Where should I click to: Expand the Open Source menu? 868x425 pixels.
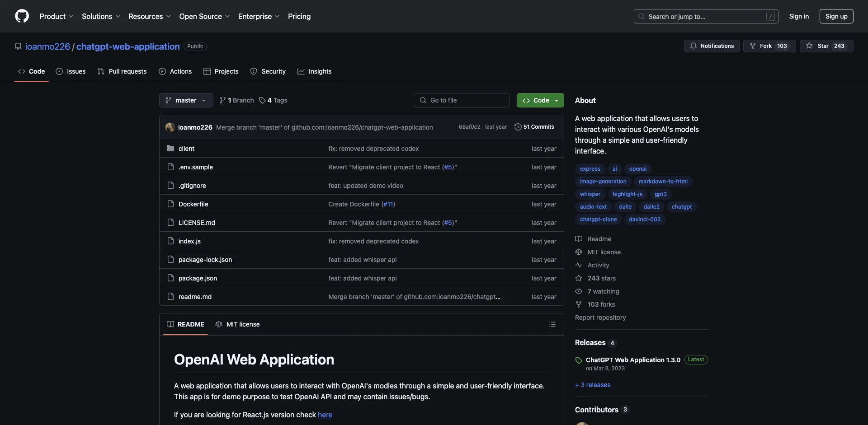(204, 16)
